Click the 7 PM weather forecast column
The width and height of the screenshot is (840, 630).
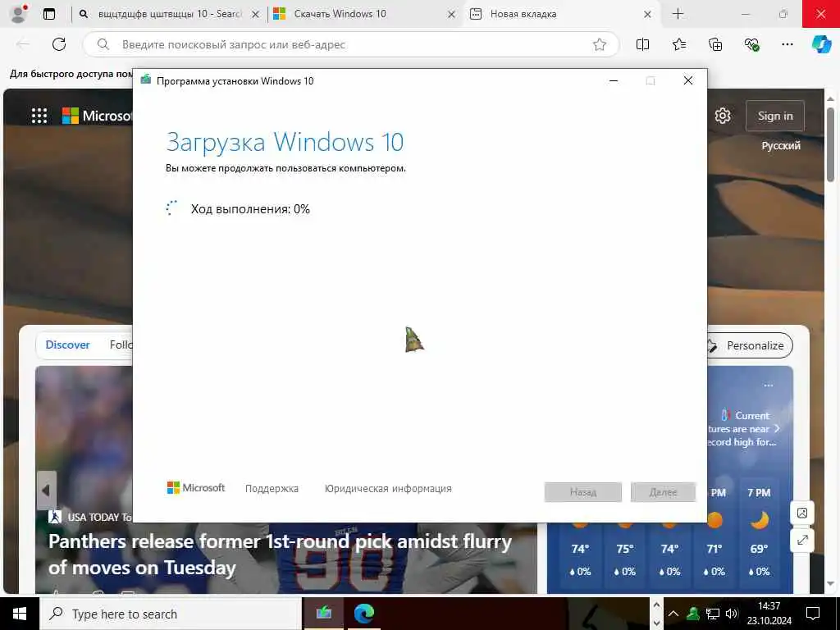[x=759, y=532]
